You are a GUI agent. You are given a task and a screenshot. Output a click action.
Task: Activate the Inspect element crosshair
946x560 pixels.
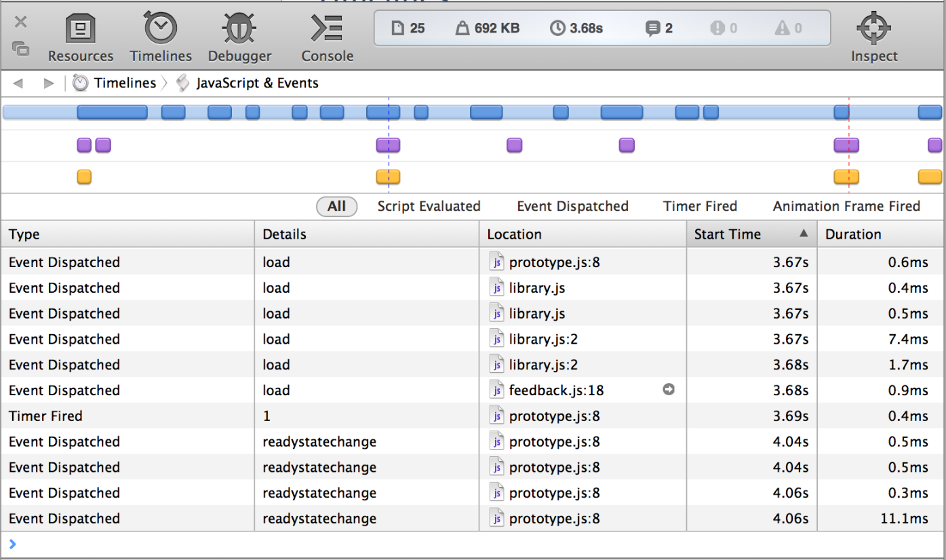(x=873, y=28)
